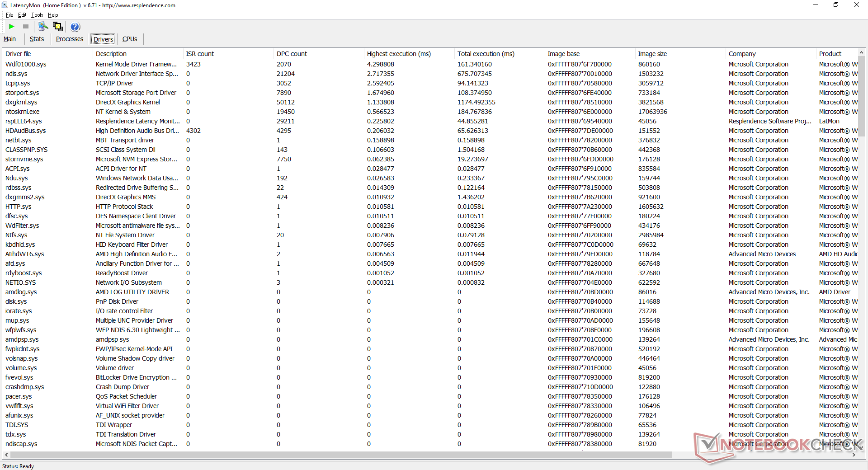The width and height of the screenshot is (868, 470).
Task: Select the amdlog.sys driver row
Action: pyautogui.click(x=430, y=292)
